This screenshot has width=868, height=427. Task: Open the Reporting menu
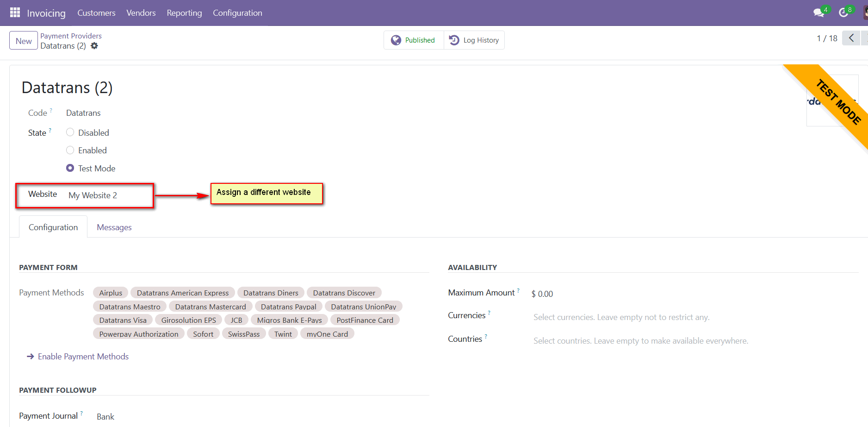(x=184, y=13)
